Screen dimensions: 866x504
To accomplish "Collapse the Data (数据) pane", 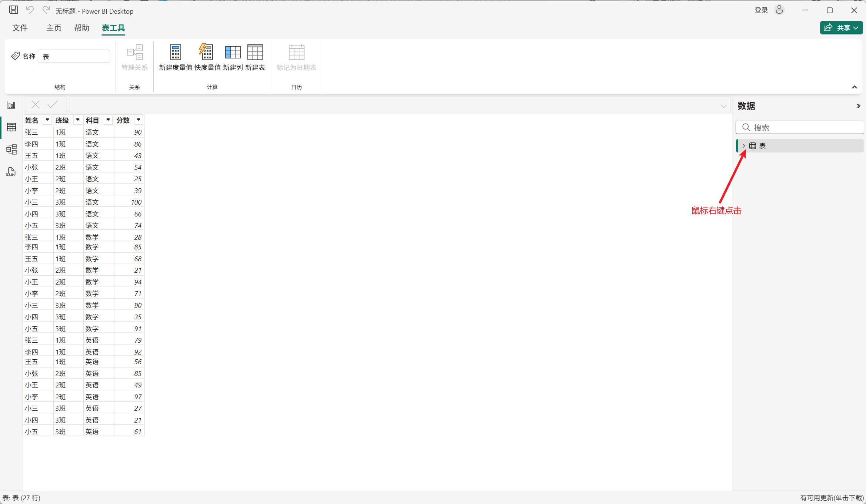I will pyautogui.click(x=858, y=106).
